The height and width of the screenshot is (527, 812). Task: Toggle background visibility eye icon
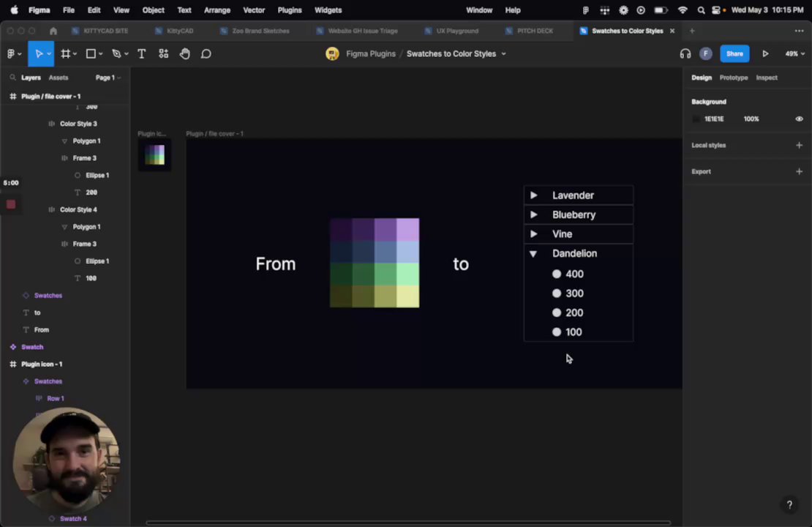click(x=799, y=119)
